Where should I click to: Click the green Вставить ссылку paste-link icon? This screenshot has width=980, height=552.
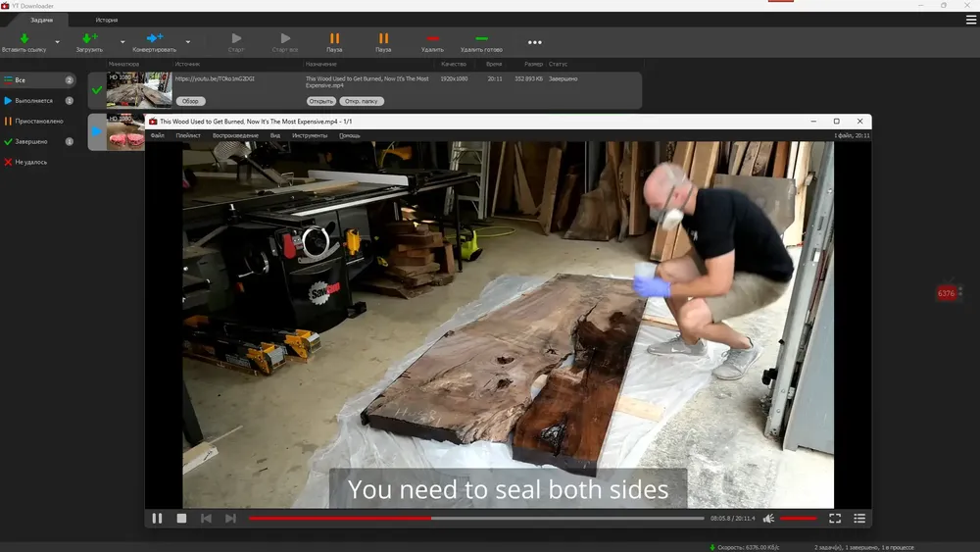(x=24, y=38)
